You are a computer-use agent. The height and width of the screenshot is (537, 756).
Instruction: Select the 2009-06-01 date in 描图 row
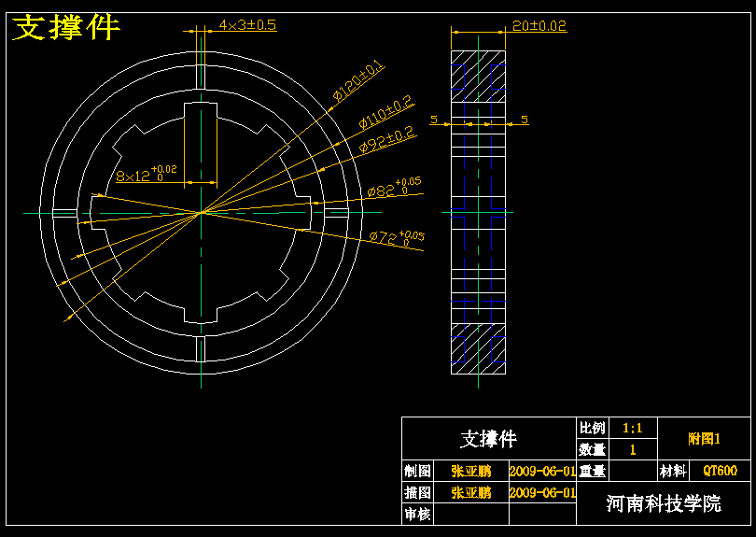click(x=542, y=492)
